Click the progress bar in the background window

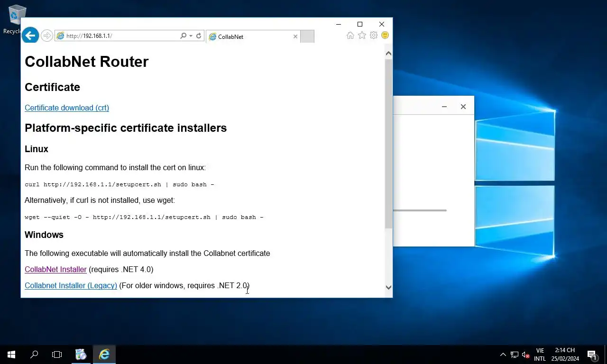coord(420,210)
